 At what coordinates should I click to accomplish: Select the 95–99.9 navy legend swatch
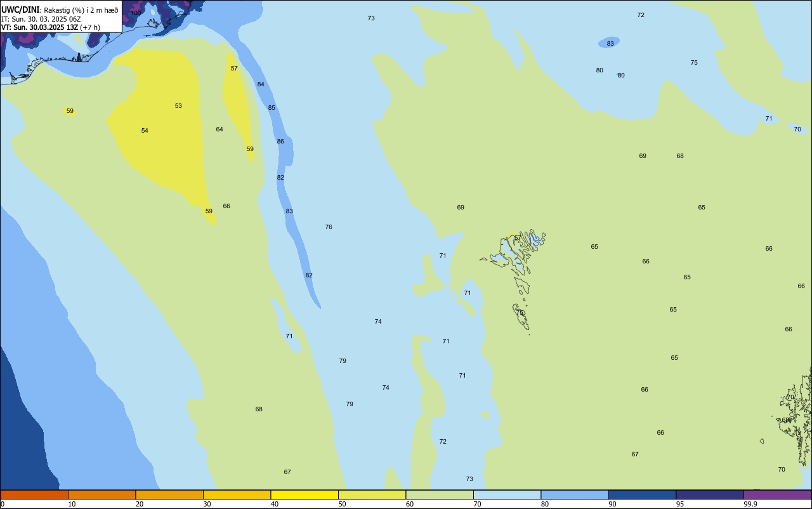(710, 494)
